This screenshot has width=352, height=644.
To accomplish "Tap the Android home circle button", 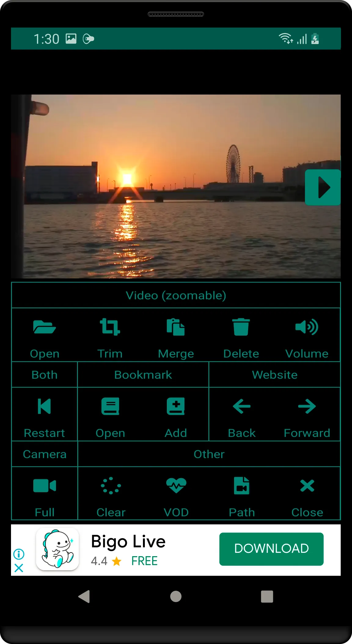I will [176, 596].
